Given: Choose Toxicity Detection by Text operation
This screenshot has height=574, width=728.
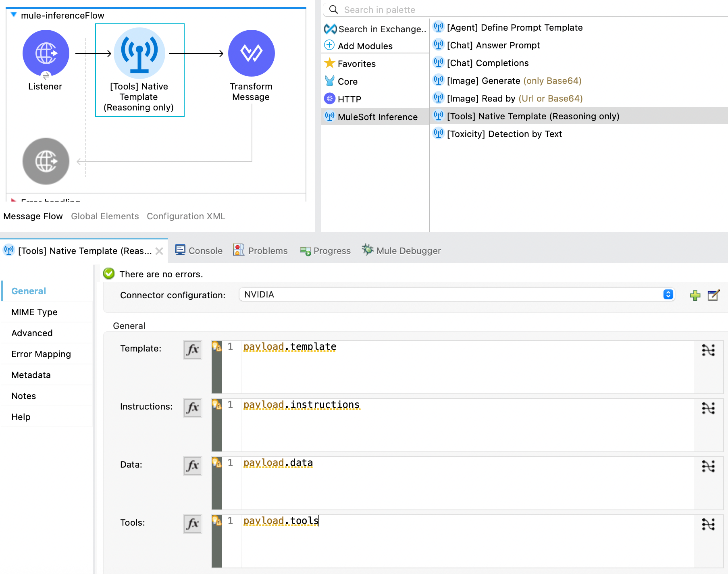Looking at the screenshot, I should [x=497, y=134].
